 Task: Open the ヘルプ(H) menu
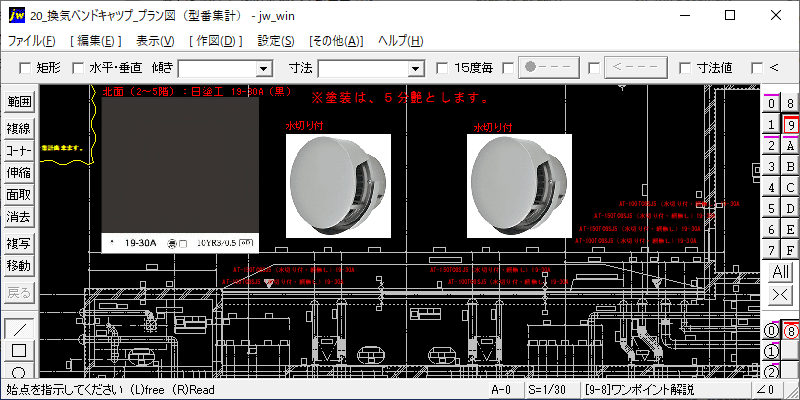coord(401,41)
